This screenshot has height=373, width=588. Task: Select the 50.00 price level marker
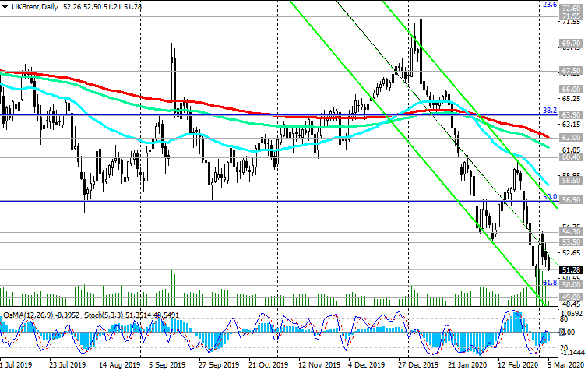(572, 286)
